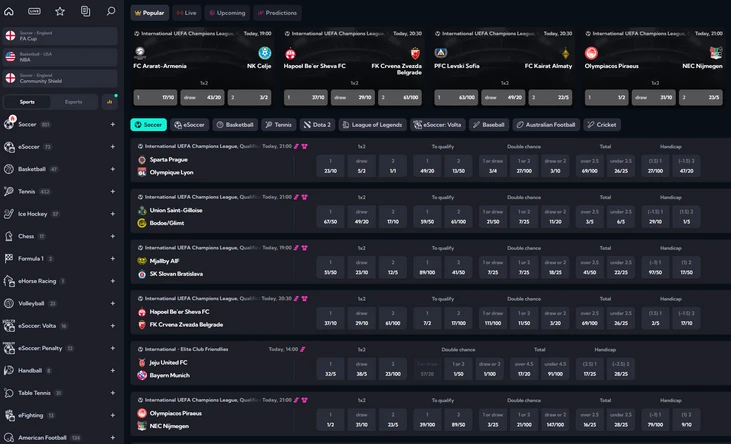
Task: Select Tennis racket icon in sidebar
Action: (x=9, y=191)
